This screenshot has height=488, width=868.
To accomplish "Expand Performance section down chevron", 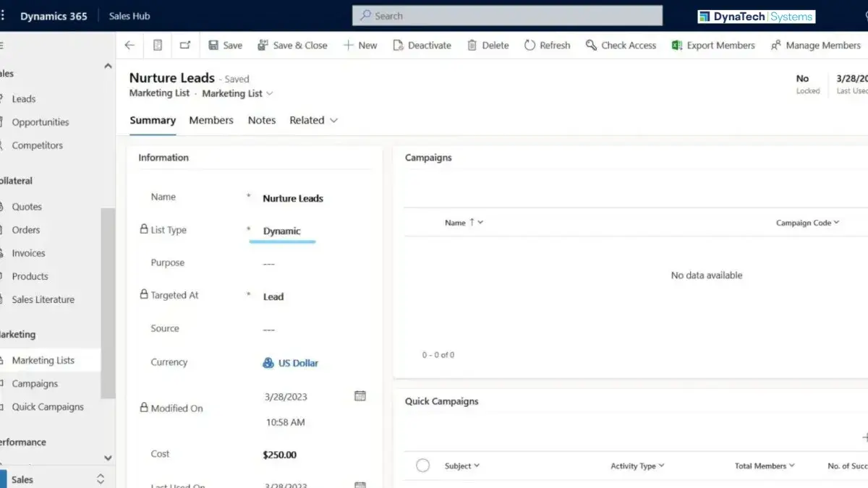I will [x=108, y=458].
